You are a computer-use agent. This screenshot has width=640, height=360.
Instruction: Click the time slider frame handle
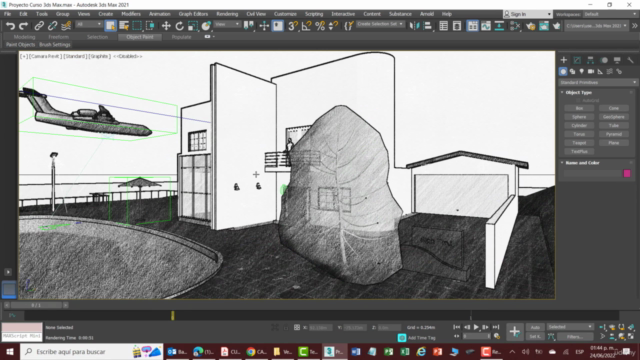click(x=36, y=305)
